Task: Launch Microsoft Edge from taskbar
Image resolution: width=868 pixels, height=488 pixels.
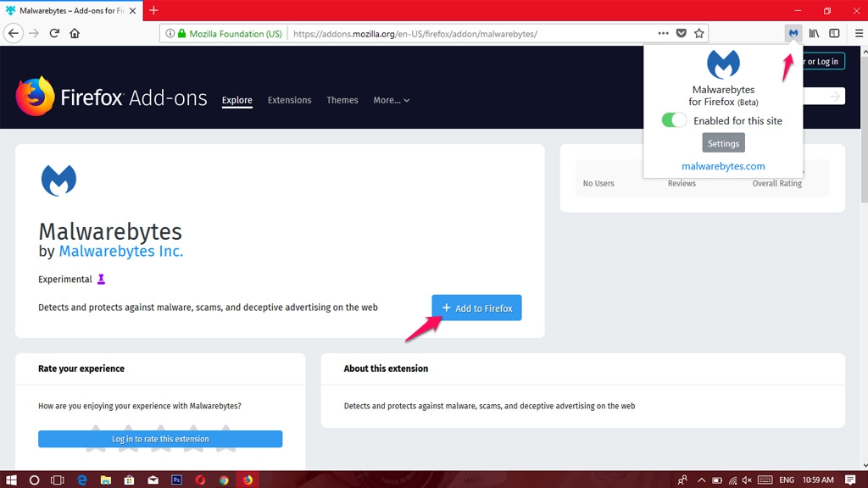Action: point(82,480)
